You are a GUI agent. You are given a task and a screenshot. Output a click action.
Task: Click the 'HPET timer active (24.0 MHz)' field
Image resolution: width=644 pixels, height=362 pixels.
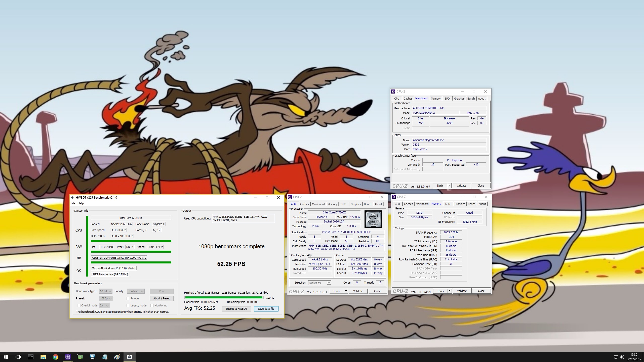coord(110,274)
